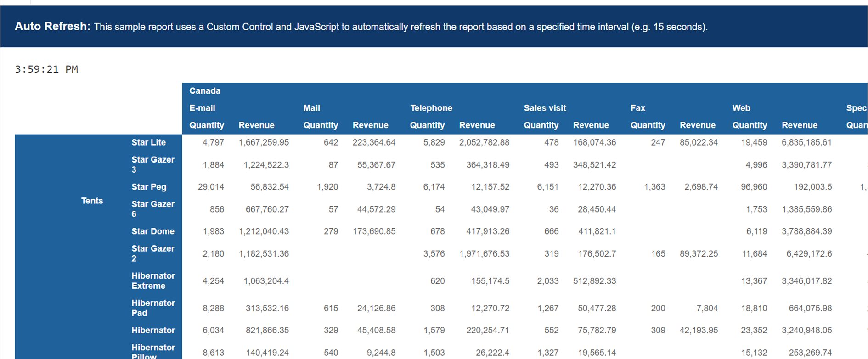The width and height of the screenshot is (868, 359).
Task: Click Revenue header under Fax
Action: [x=697, y=125]
